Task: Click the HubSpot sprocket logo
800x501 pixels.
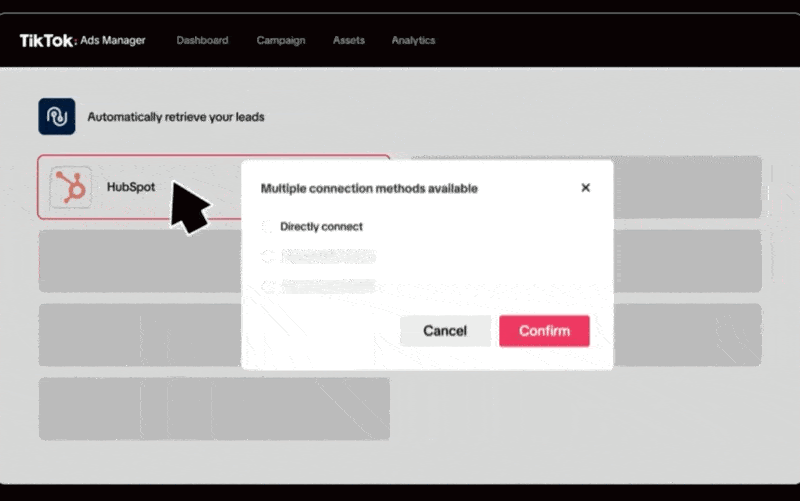Action: click(71, 187)
